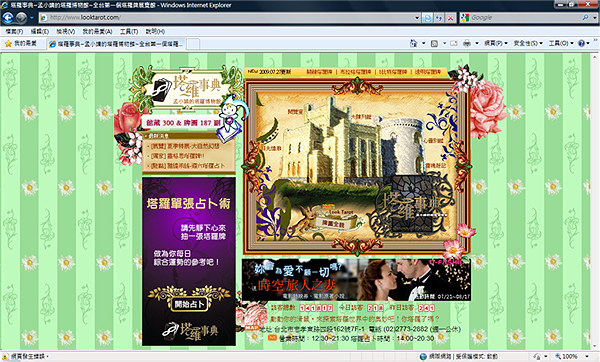The height and width of the screenshot is (362, 600).
Task: Open the empty new tab button
Action: pos(193,44)
